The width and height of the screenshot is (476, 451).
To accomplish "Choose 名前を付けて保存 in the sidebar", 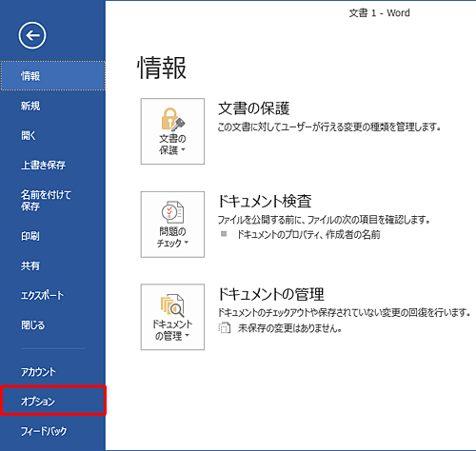I will (x=52, y=201).
